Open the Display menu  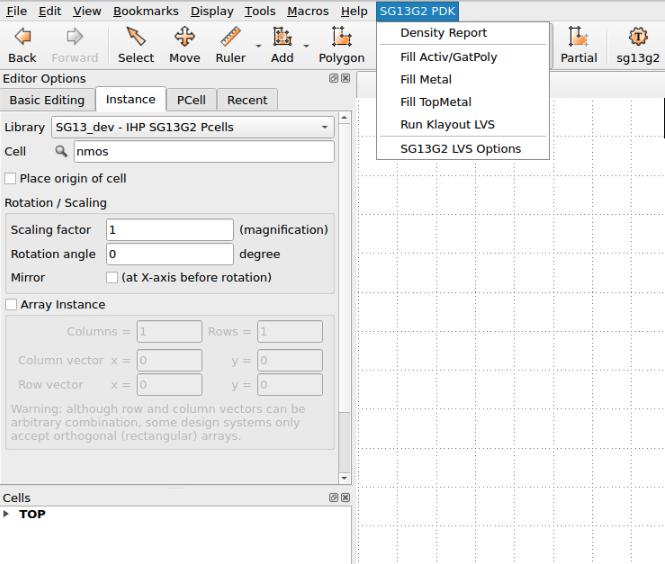212,11
